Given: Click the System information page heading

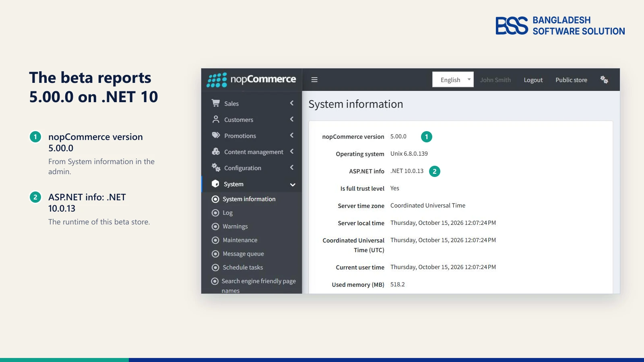Looking at the screenshot, I should (x=356, y=104).
